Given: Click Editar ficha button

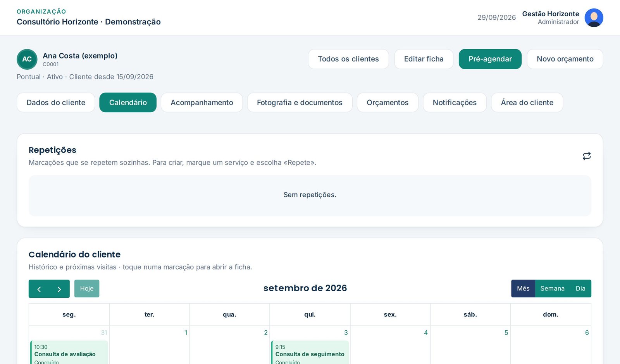Looking at the screenshot, I should (x=424, y=59).
